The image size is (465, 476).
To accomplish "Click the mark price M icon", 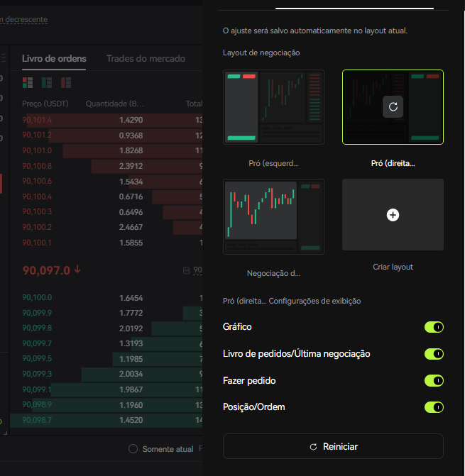I will tap(187, 270).
